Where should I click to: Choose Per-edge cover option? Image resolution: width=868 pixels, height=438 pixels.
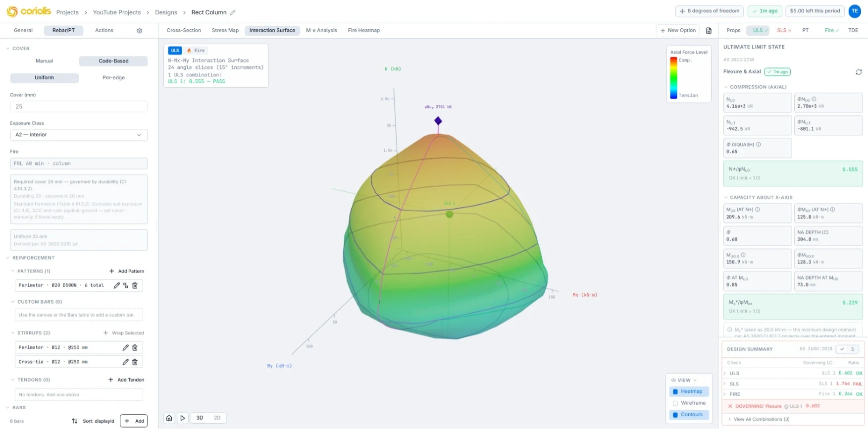[113, 78]
